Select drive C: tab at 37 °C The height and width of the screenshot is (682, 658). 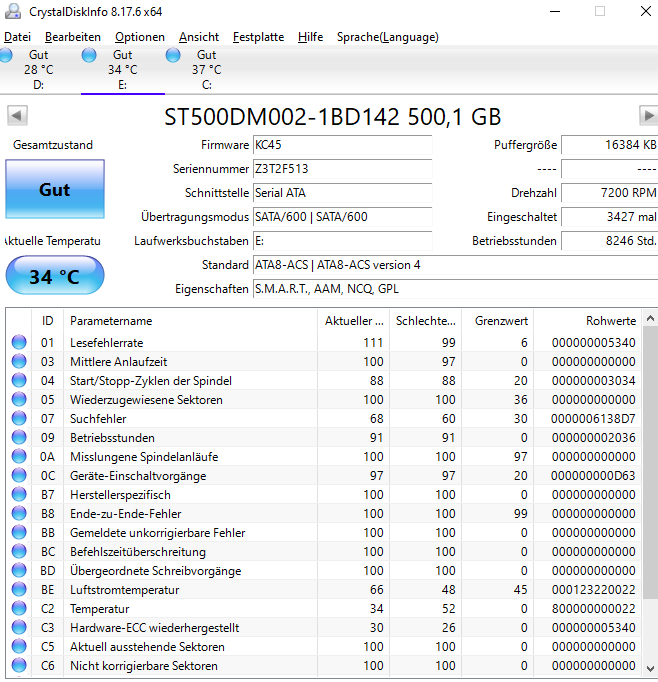coord(207,70)
